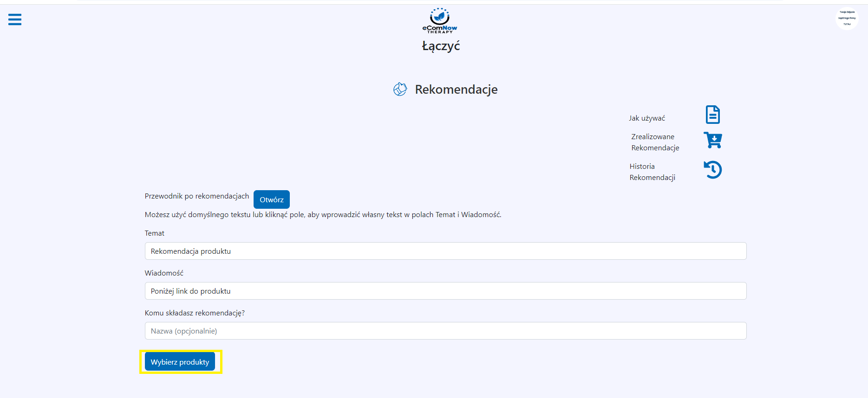
Task: Click the Łączyć page title
Action: [x=441, y=46]
